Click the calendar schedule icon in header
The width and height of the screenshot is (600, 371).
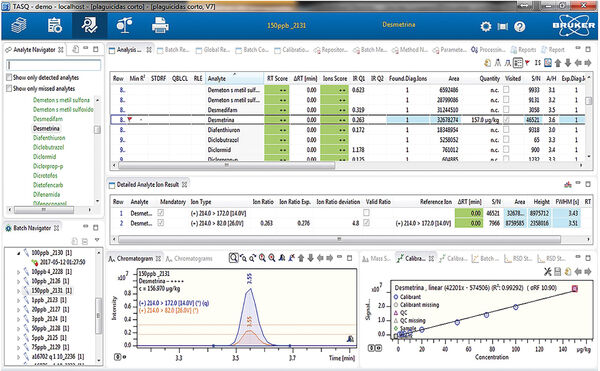tap(54, 26)
